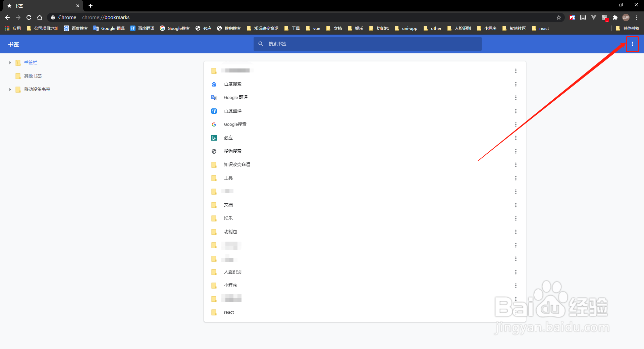Open the FE extension icon
The height and width of the screenshot is (349, 644).
click(x=572, y=17)
